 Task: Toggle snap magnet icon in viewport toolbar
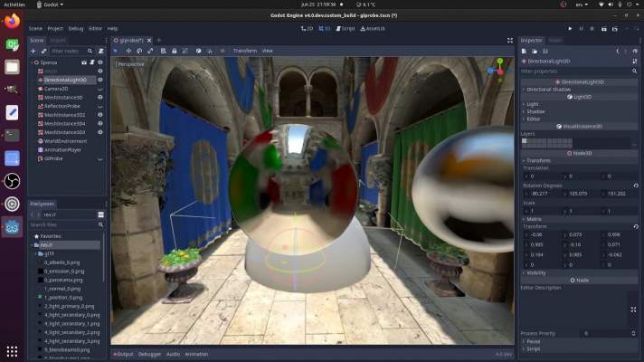point(210,51)
